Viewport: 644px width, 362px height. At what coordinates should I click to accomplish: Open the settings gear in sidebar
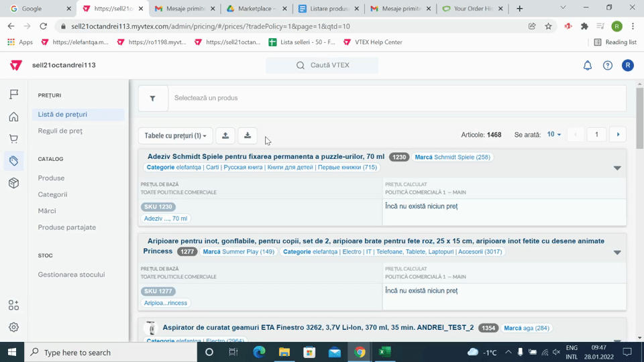click(13, 327)
